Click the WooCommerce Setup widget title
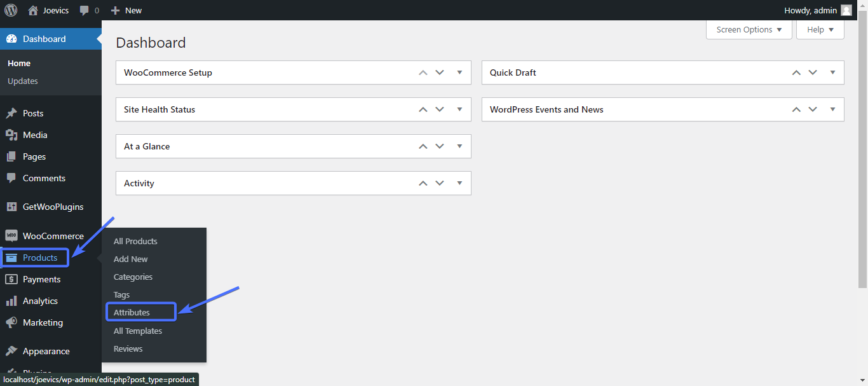Image resolution: width=868 pixels, height=386 pixels. [168, 72]
